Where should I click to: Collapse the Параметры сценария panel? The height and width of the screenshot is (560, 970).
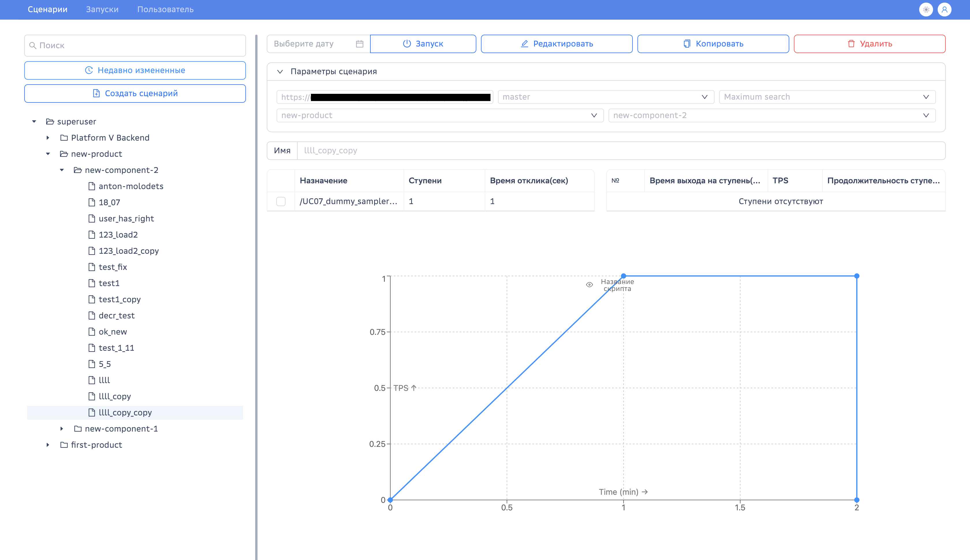click(280, 72)
